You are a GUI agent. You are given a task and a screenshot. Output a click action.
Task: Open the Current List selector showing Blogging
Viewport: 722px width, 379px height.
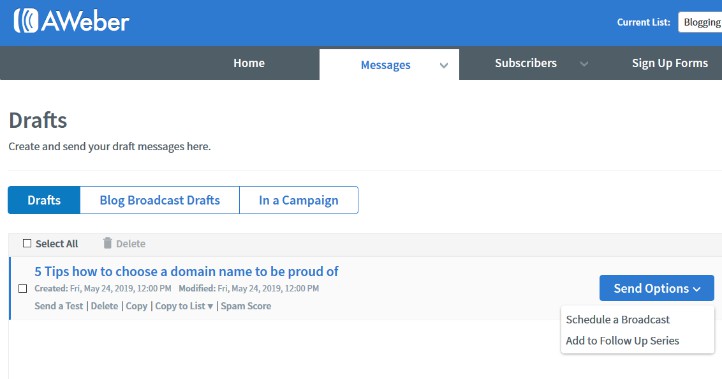[x=700, y=22]
